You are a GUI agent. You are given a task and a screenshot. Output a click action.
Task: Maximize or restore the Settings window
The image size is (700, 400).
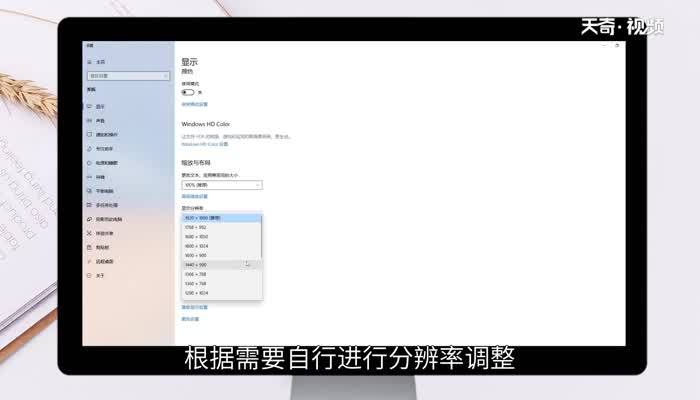pos(617,46)
